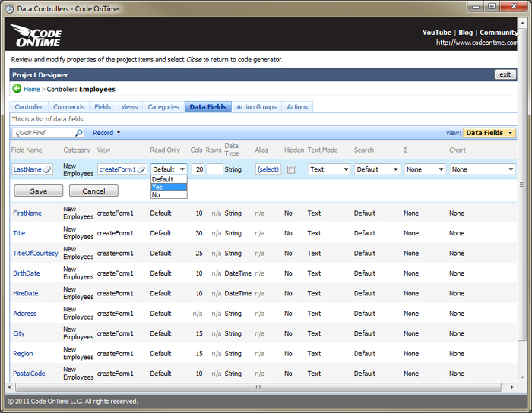Open the Title data field
Viewport: 532px width, 413px height.
[x=19, y=233]
